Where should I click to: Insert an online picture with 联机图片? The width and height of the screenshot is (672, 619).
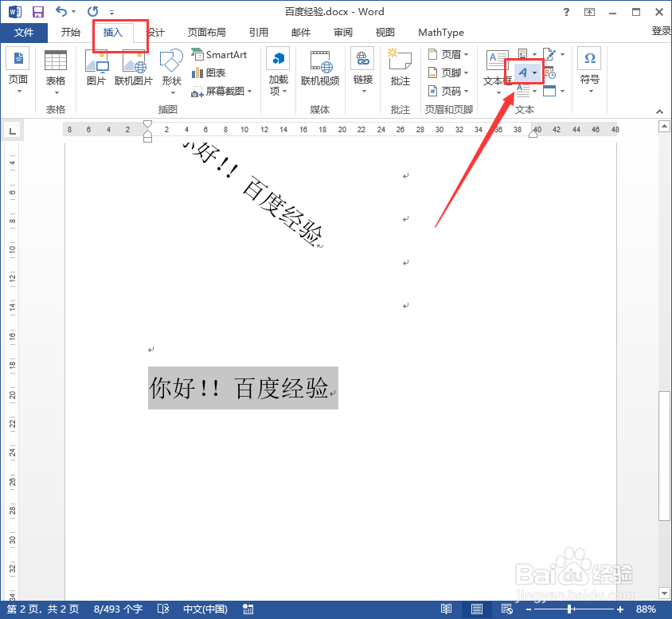tap(134, 69)
